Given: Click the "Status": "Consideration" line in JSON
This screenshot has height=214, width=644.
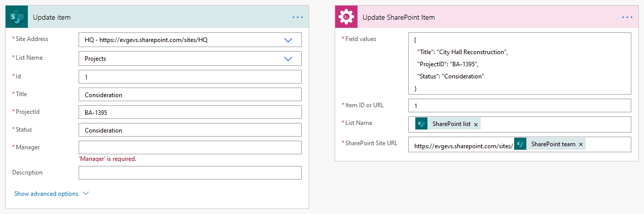Looking at the screenshot, I should (451, 76).
